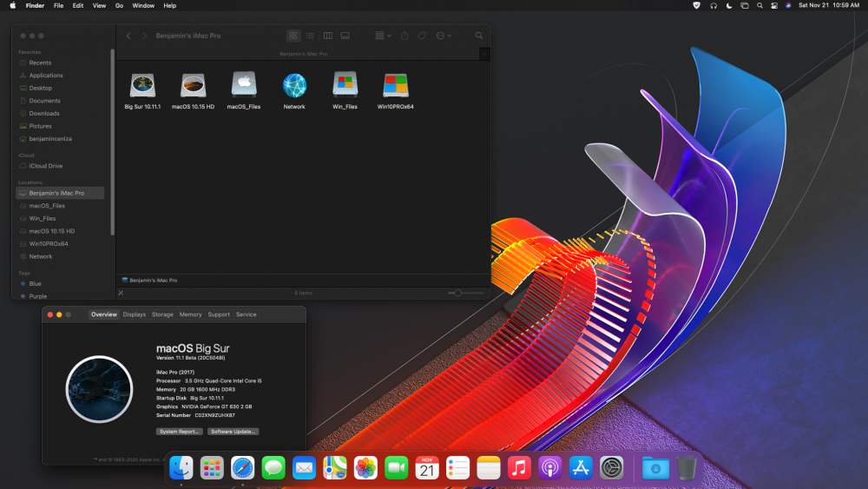Switch Finder to column view
This screenshot has width=868, height=489.
click(328, 36)
